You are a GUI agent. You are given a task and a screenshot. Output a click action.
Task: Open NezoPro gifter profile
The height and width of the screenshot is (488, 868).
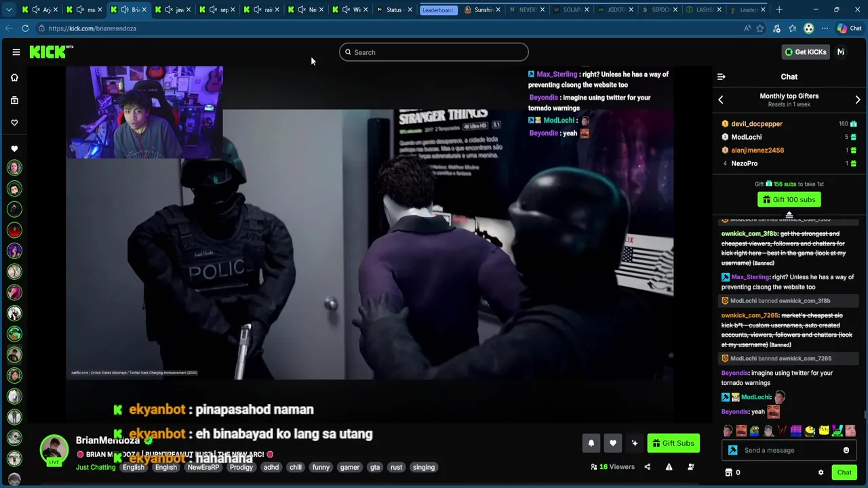pos(745,163)
